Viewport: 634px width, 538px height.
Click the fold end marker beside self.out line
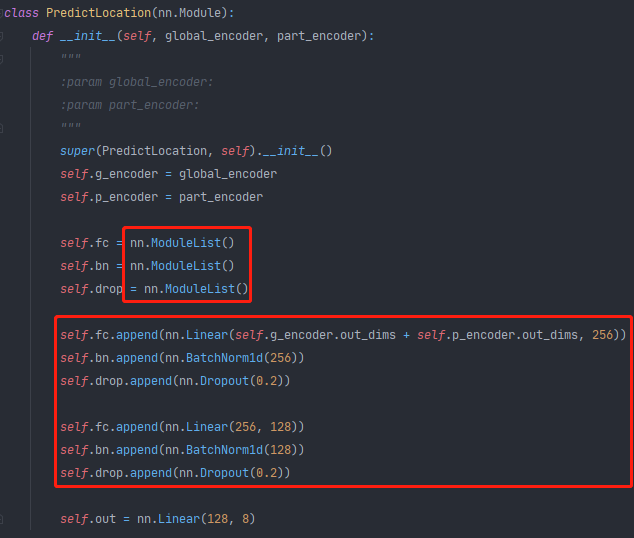[1, 519]
